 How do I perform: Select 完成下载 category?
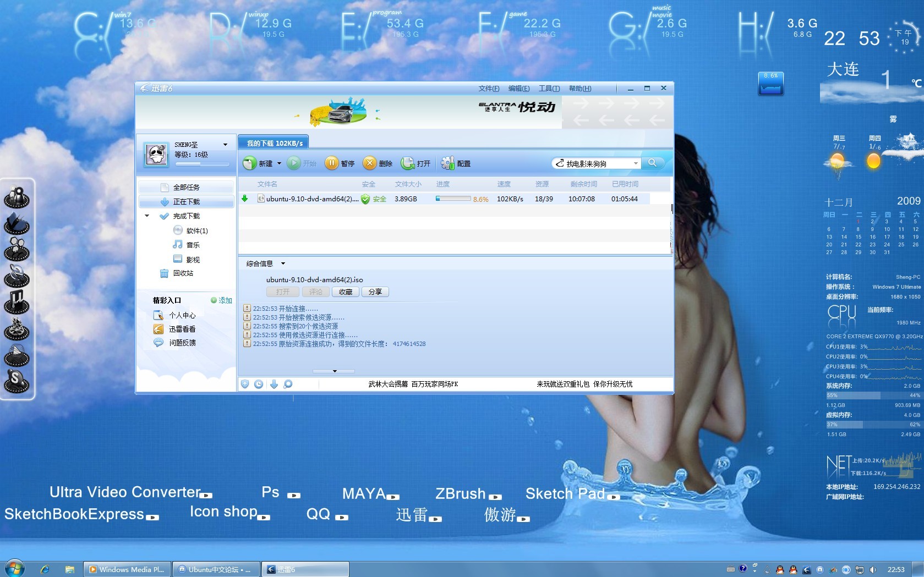coord(186,216)
